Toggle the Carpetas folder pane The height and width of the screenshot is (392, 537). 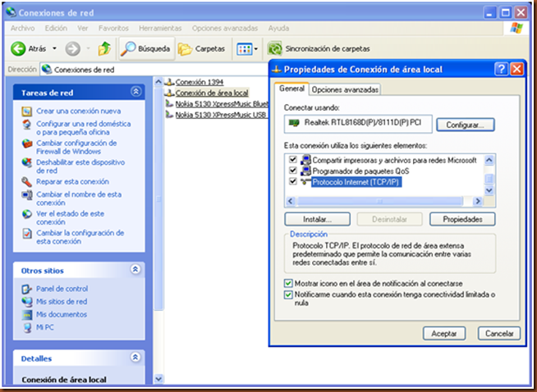click(201, 49)
